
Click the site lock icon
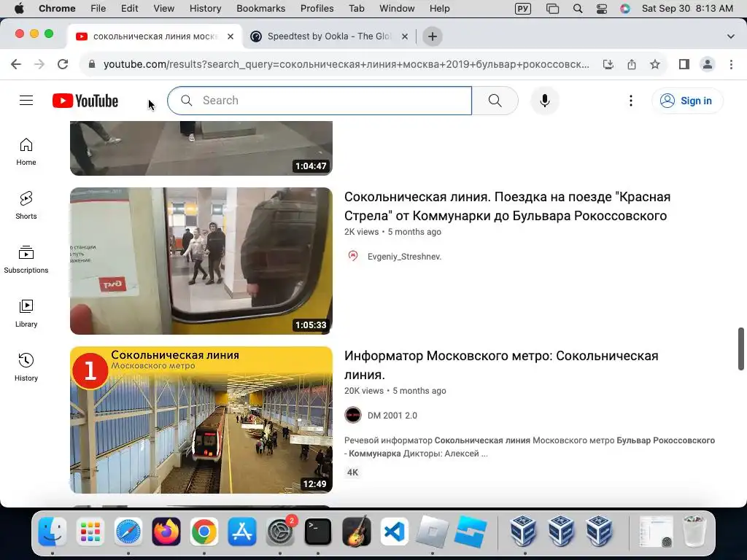click(x=92, y=64)
